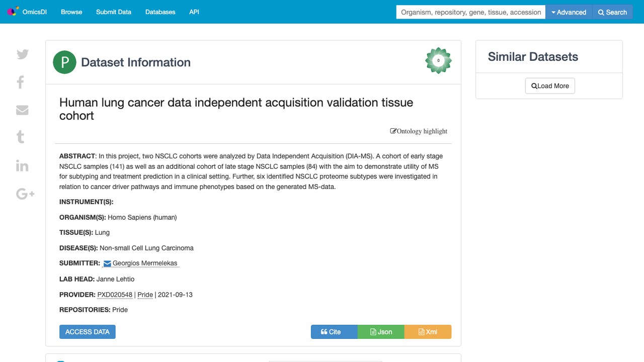Open the Databases page
The height and width of the screenshot is (362, 644).
pyautogui.click(x=160, y=12)
